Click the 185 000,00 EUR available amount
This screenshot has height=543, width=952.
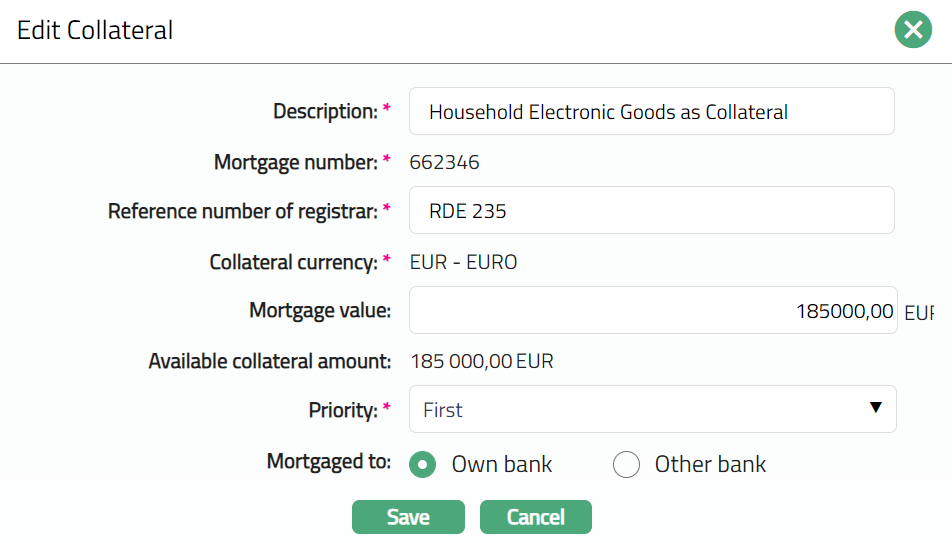point(481,361)
